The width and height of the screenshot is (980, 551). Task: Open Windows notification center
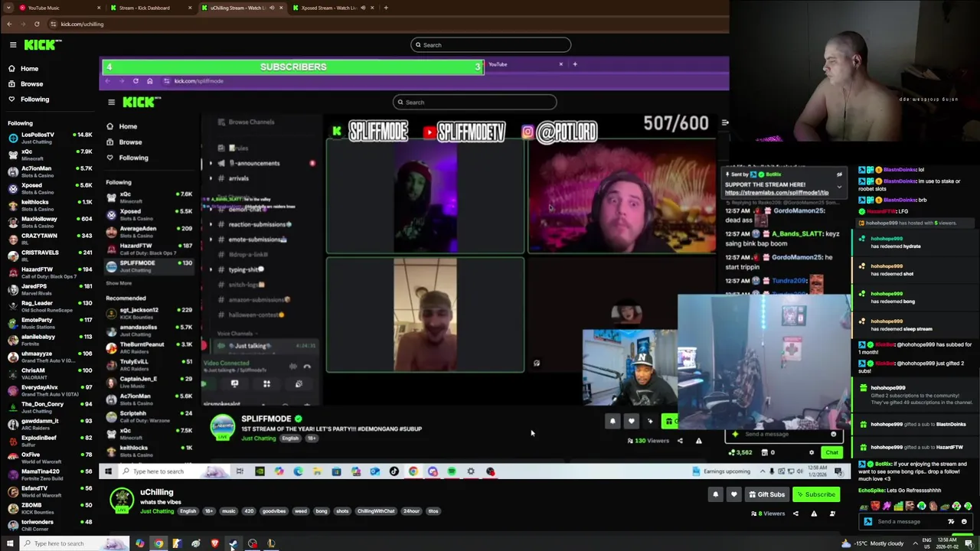pos(969,543)
